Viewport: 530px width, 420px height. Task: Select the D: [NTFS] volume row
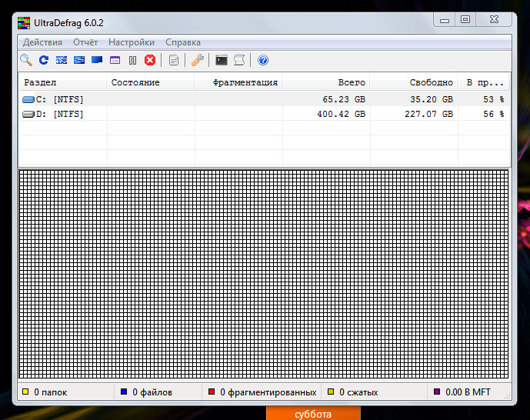[265, 114]
